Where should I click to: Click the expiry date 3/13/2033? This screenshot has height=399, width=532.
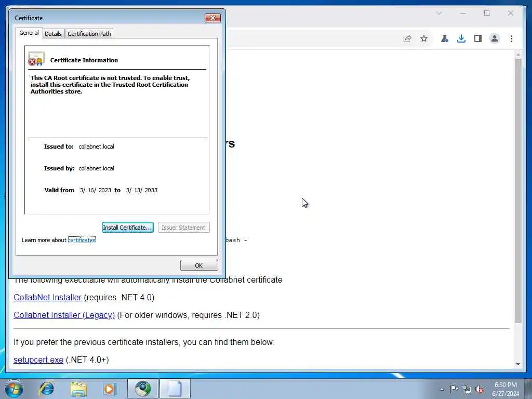pyautogui.click(x=141, y=190)
